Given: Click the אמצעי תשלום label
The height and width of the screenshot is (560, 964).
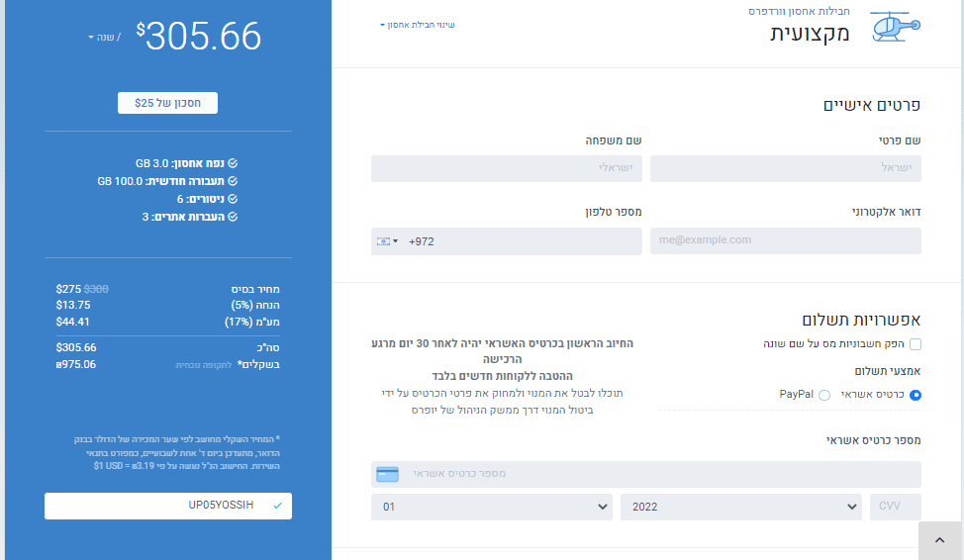Looking at the screenshot, I should pyautogui.click(x=888, y=371).
